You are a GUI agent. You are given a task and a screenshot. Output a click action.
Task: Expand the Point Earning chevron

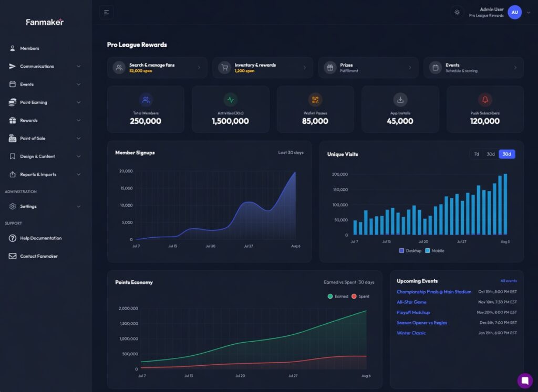coord(79,102)
